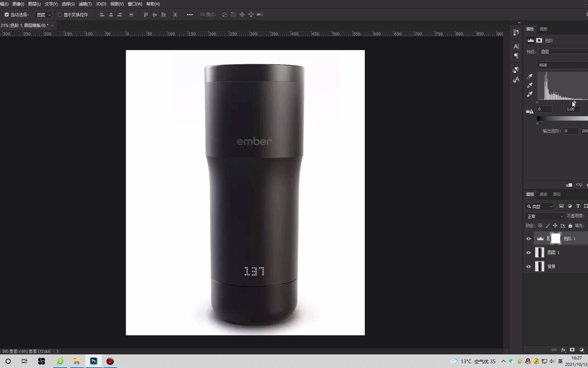Switch to the 通道 tab

pos(543,194)
